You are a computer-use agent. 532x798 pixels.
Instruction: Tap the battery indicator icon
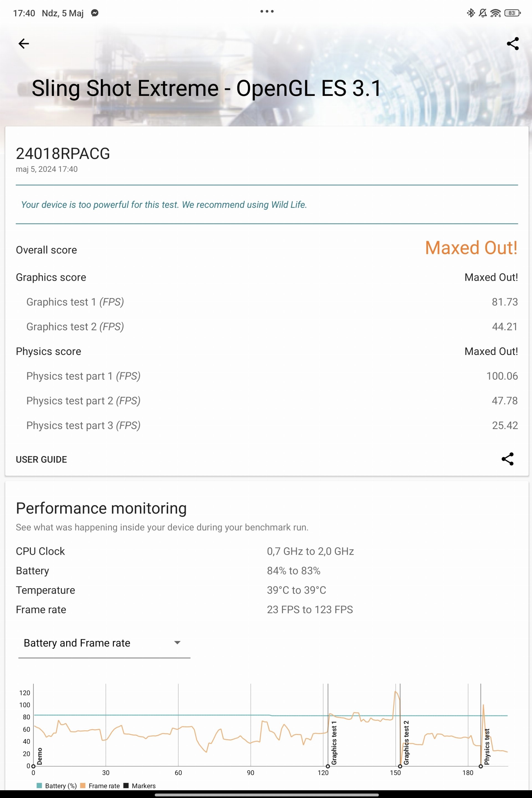[x=512, y=13]
